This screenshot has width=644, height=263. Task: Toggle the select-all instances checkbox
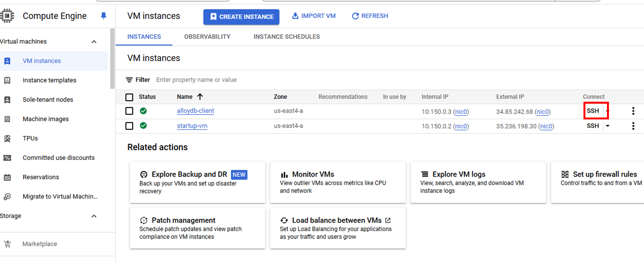129,97
